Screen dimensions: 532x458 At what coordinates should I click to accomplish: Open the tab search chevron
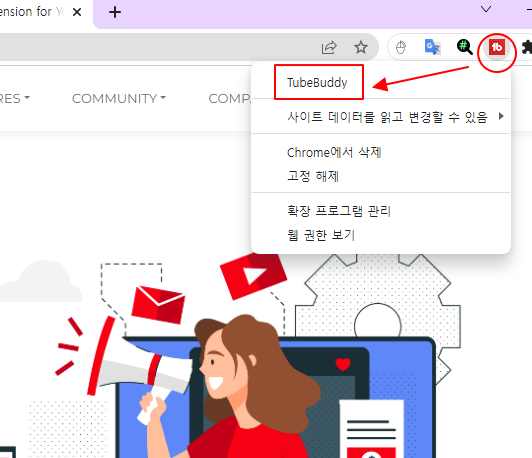coord(486,9)
